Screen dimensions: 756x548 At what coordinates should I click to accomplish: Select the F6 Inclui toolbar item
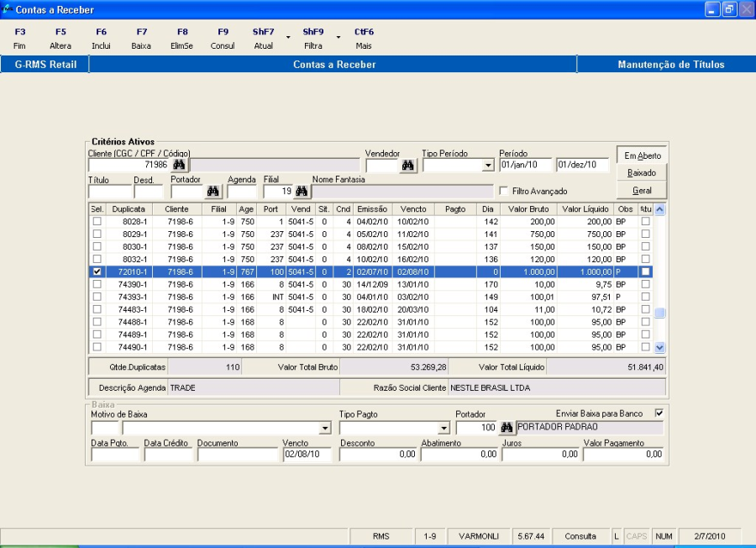coord(101,39)
